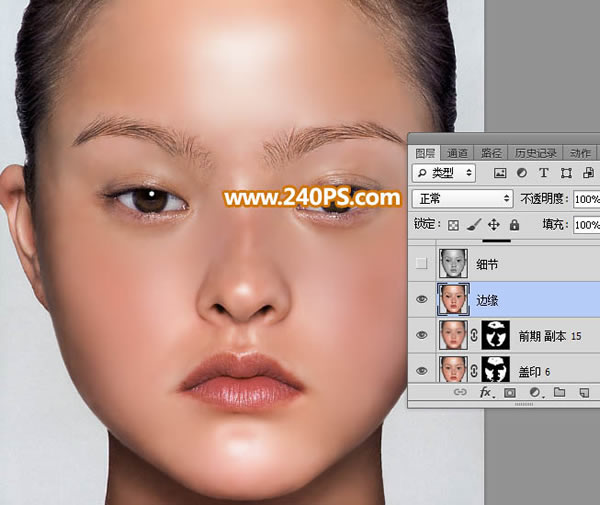The image size is (600, 505).
Task: Filter for type layers T icon
Action: (x=543, y=173)
